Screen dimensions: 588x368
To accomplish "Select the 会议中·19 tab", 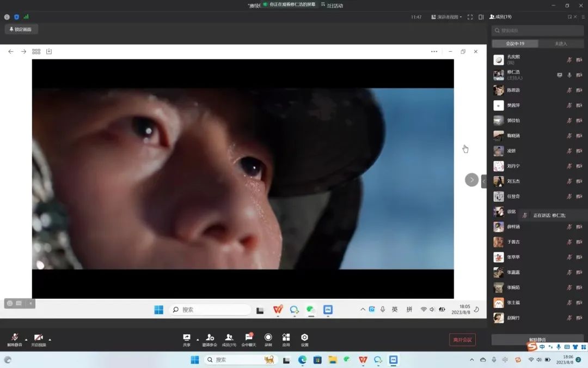I will 515,44.
